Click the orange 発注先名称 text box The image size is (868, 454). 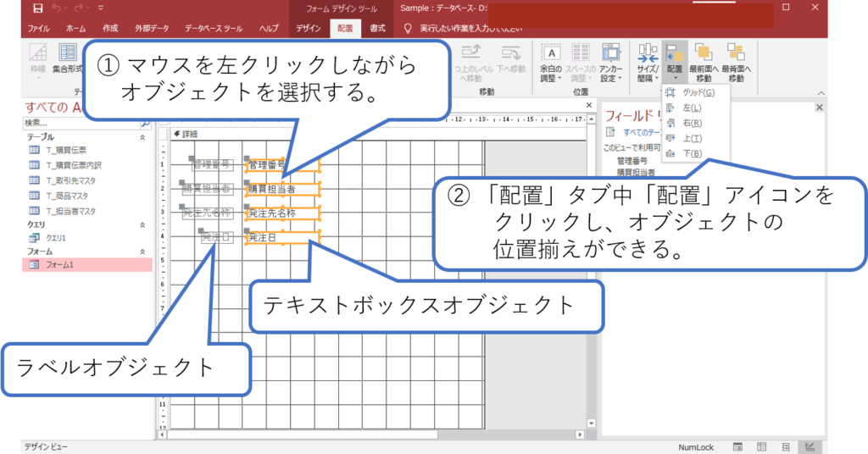pos(282,213)
